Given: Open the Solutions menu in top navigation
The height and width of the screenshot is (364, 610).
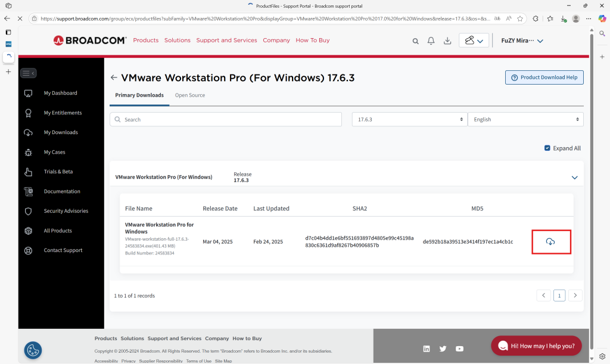Looking at the screenshot, I should coord(178,41).
